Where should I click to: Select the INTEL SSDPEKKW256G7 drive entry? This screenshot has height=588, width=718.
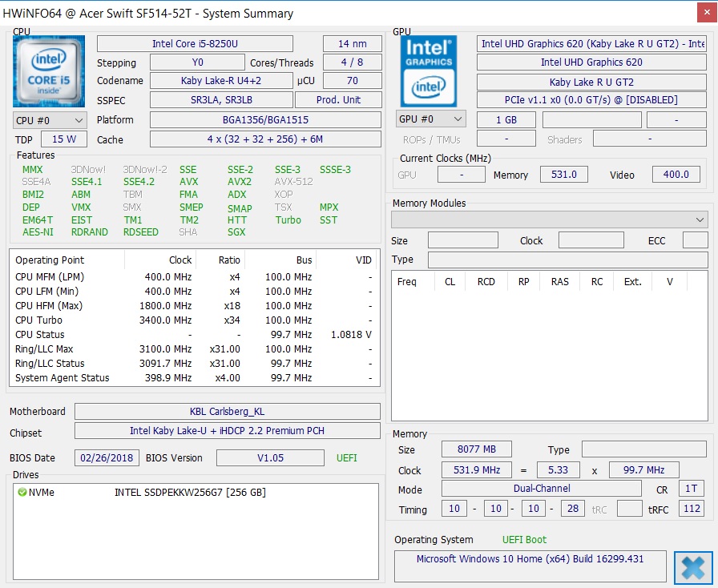click(190, 493)
